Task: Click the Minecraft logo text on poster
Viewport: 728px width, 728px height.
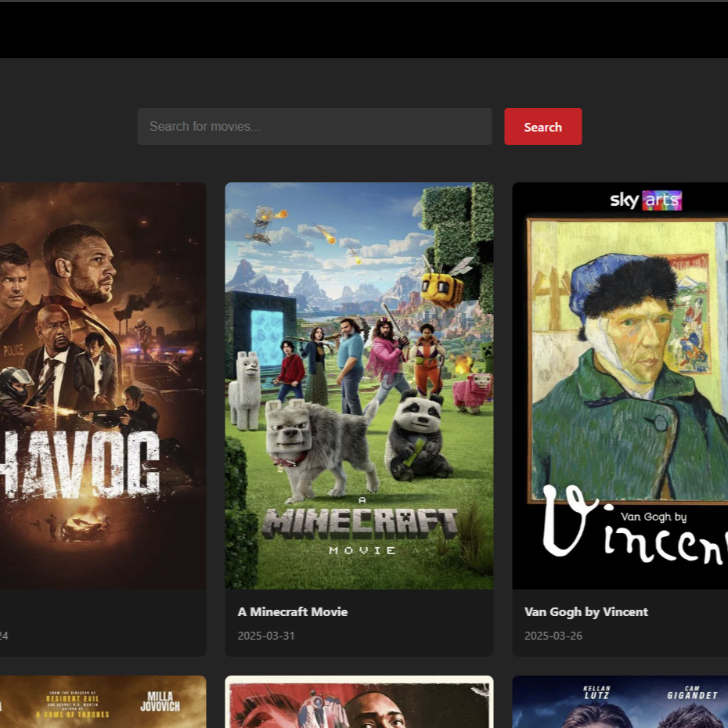Action: tap(361, 523)
